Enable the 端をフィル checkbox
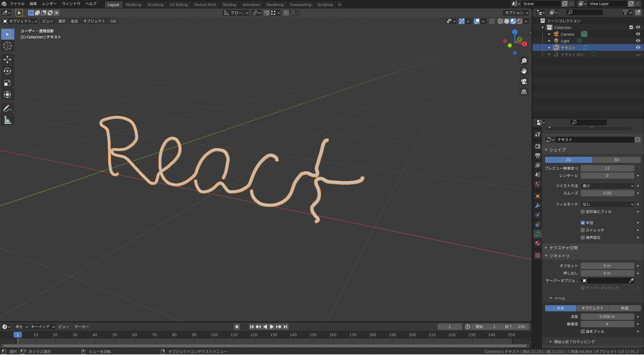Image resolution: width=644 pixels, height=355 pixels. tap(583, 331)
